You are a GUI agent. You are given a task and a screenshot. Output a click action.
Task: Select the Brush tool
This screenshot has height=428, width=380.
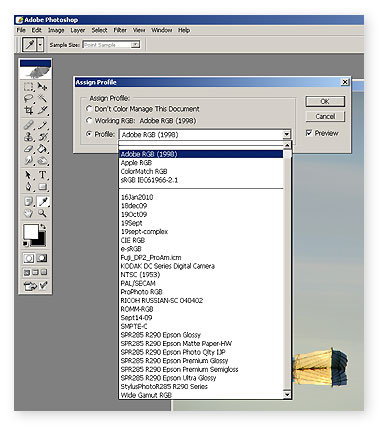[x=42, y=125]
